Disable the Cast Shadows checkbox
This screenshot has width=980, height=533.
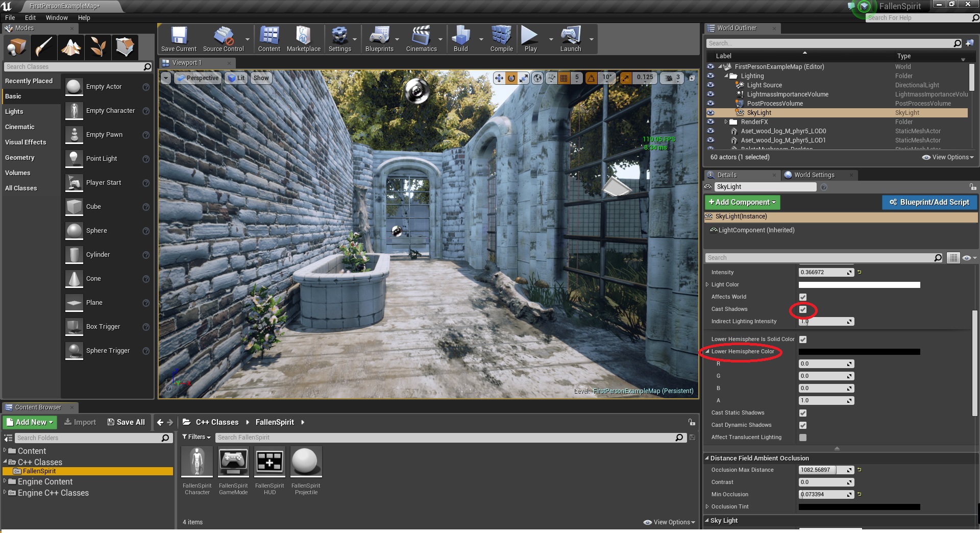coord(803,309)
